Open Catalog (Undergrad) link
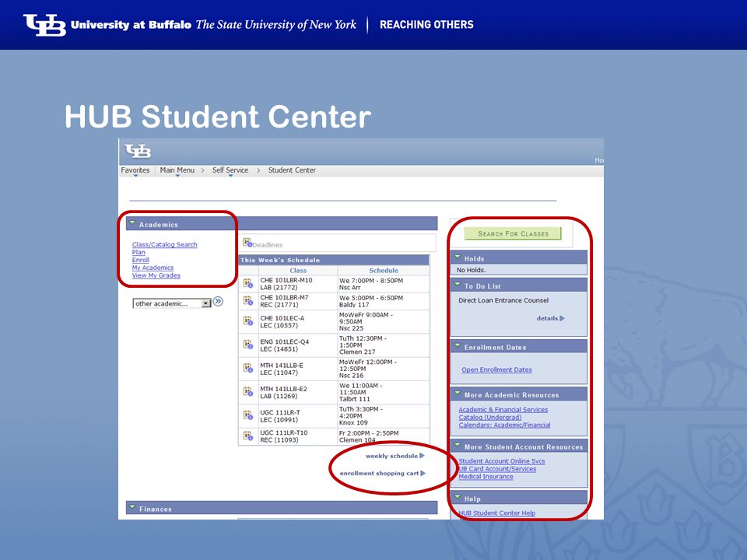The height and width of the screenshot is (560, 747). (490, 417)
